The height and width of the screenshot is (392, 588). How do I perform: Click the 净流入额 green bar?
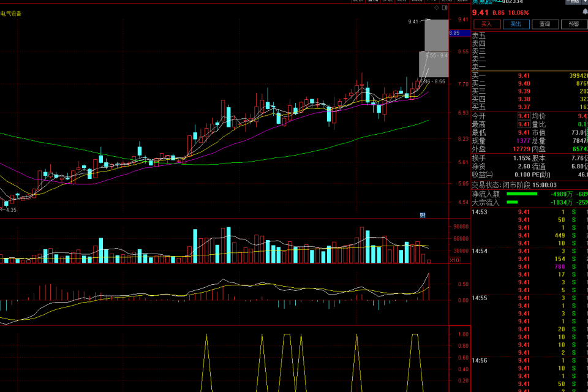[522, 194]
